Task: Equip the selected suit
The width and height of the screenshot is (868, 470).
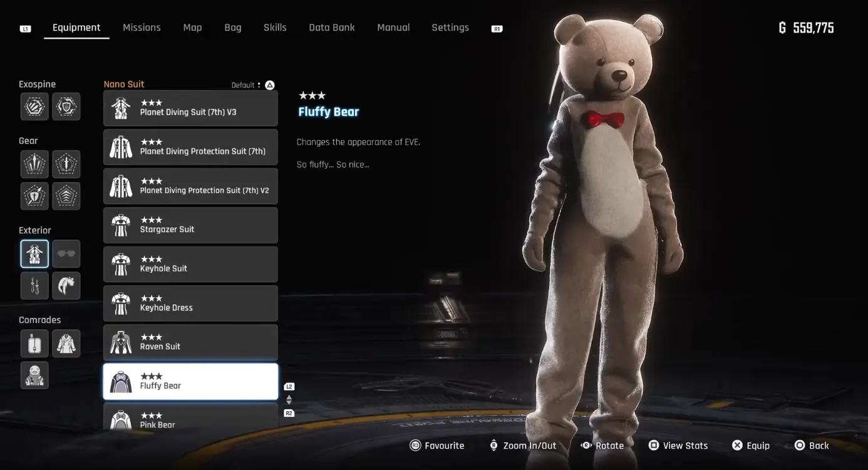Action: click(x=751, y=446)
